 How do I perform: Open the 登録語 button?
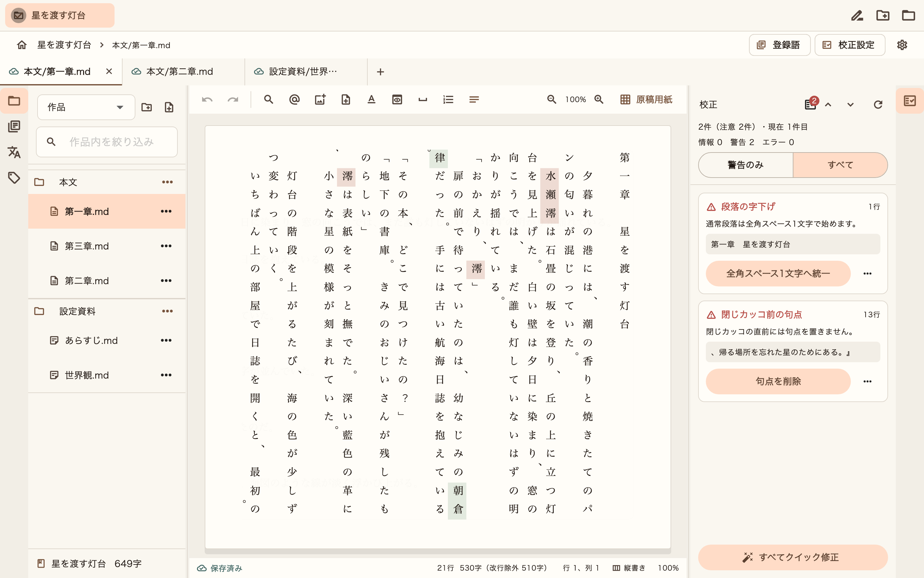pos(779,45)
